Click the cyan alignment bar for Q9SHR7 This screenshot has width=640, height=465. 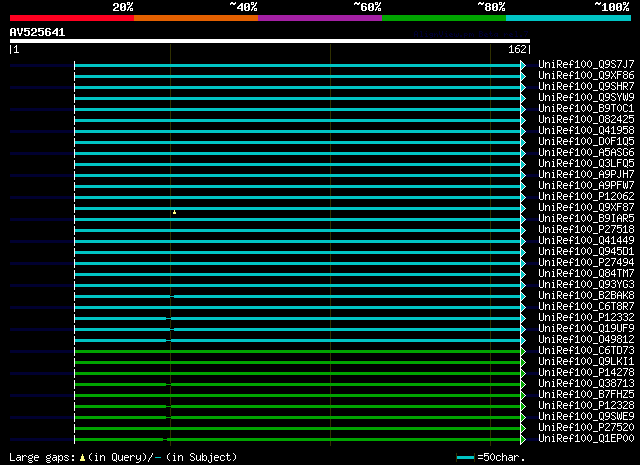pyautogui.click(x=298, y=87)
